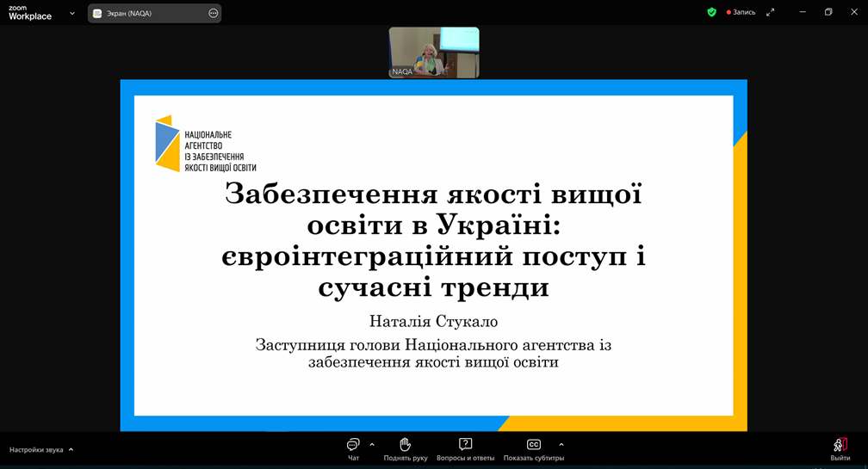868x469 pixels.
Task: Expand the chat options chevron
Action: tap(372, 445)
